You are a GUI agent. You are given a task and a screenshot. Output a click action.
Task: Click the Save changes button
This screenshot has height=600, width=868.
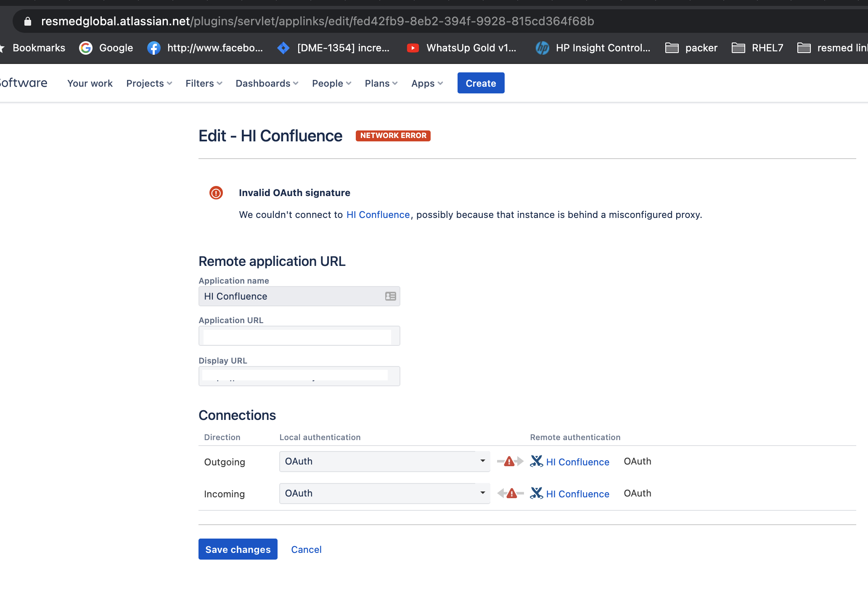click(x=238, y=549)
